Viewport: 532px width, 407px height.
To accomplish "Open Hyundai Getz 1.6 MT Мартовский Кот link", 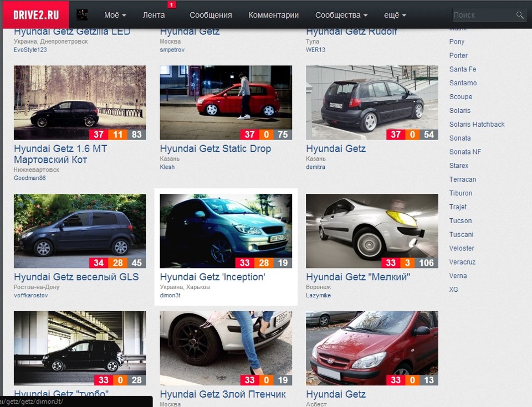I will 60,154.
